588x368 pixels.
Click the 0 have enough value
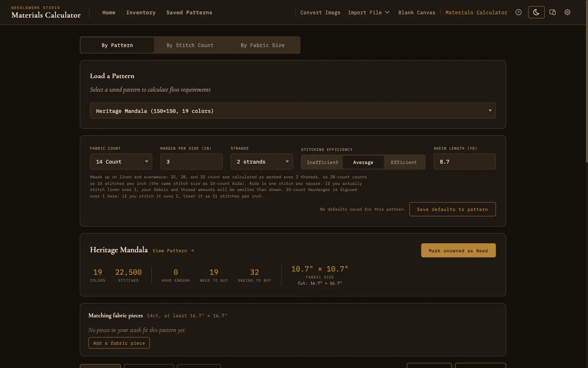tap(176, 272)
